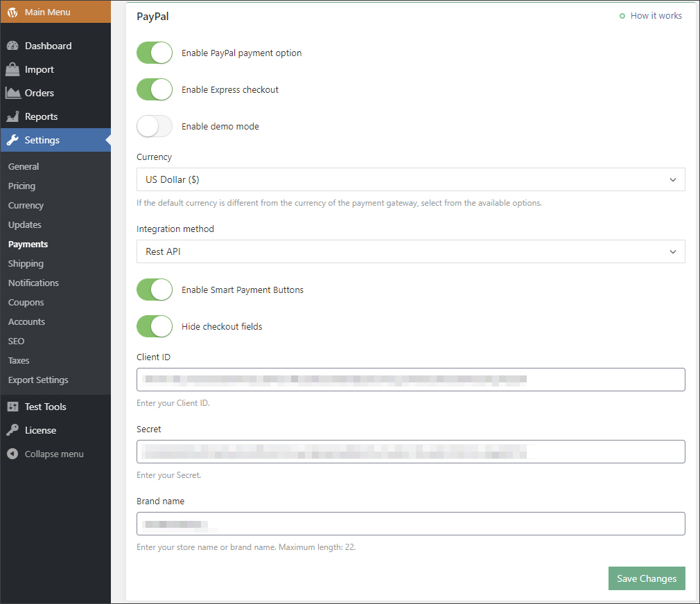
Task: Click the Enter your Secret hint
Action: coord(168,475)
